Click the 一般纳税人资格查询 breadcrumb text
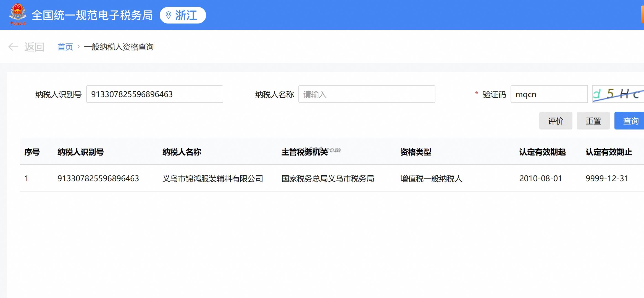Image resolution: width=644 pixels, height=298 pixels. (119, 47)
